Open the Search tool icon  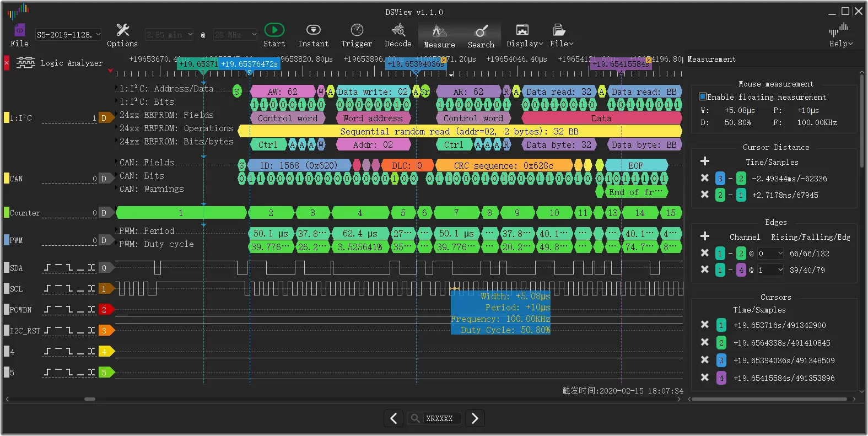click(x=481, y=31)
